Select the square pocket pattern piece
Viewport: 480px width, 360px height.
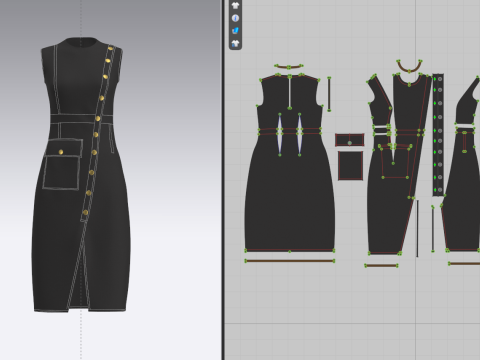coord(350,166)
